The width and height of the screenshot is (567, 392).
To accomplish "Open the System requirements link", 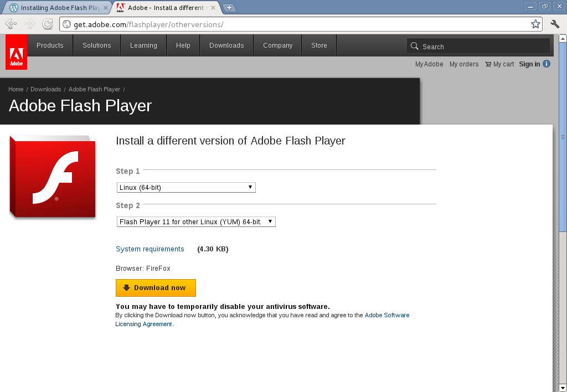I will 150,249.
